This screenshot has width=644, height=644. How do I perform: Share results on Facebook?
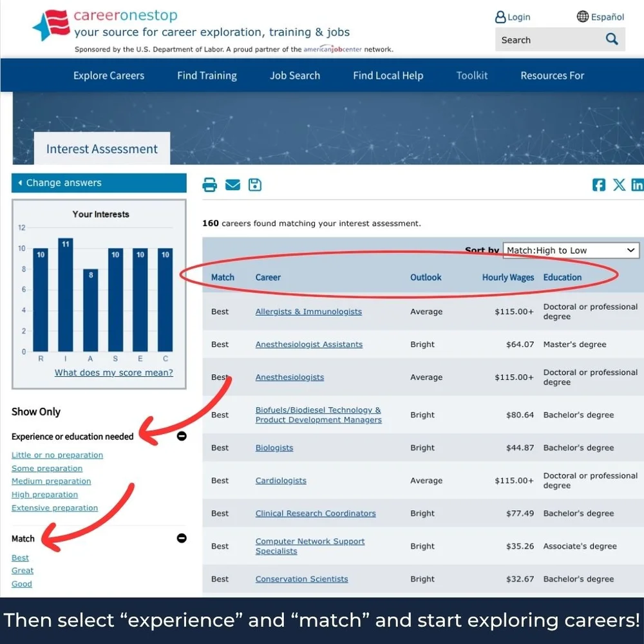(x=598, y=185)
